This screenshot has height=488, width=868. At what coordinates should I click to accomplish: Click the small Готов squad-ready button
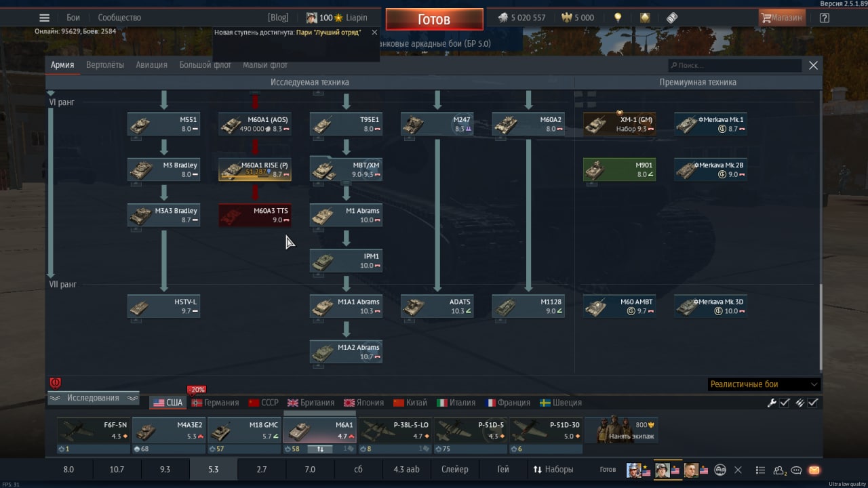(608, 469)
